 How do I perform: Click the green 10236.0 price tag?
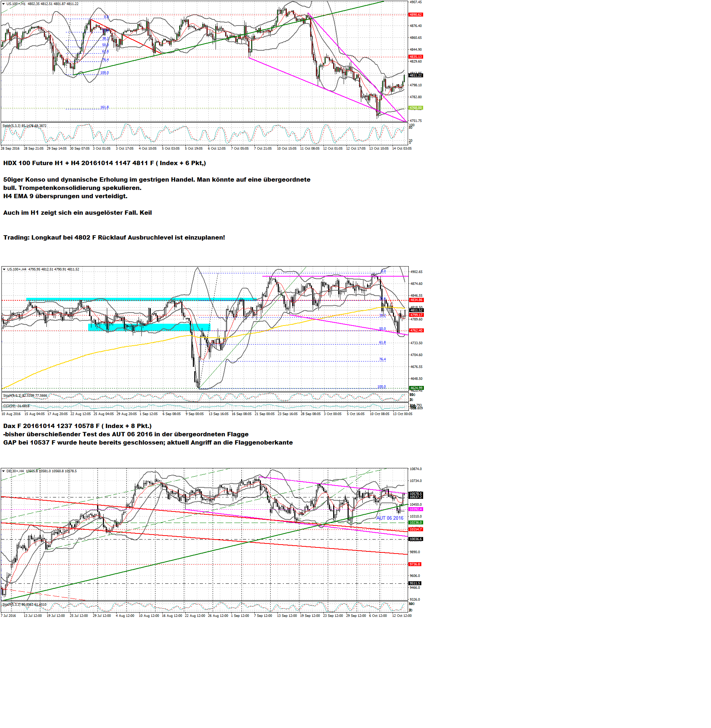point(416,523)
